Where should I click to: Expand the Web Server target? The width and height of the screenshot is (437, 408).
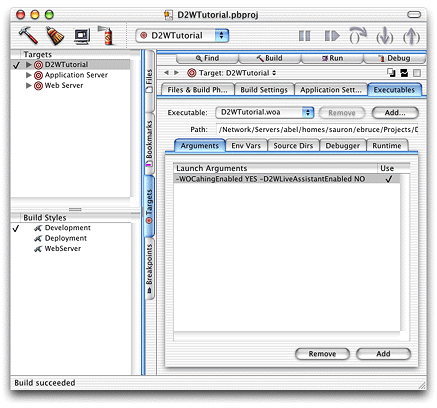[29, 85]
